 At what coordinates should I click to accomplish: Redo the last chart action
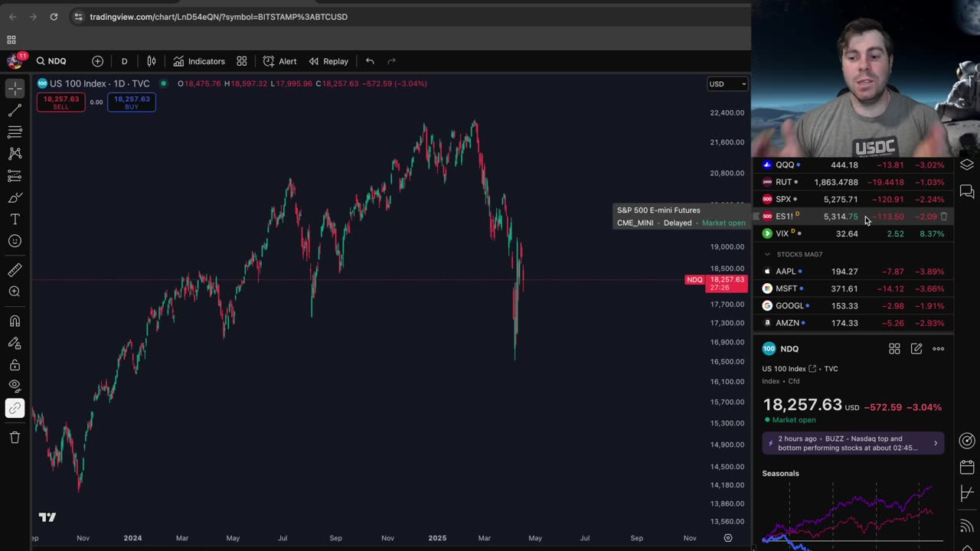click(x=391, y=61)
